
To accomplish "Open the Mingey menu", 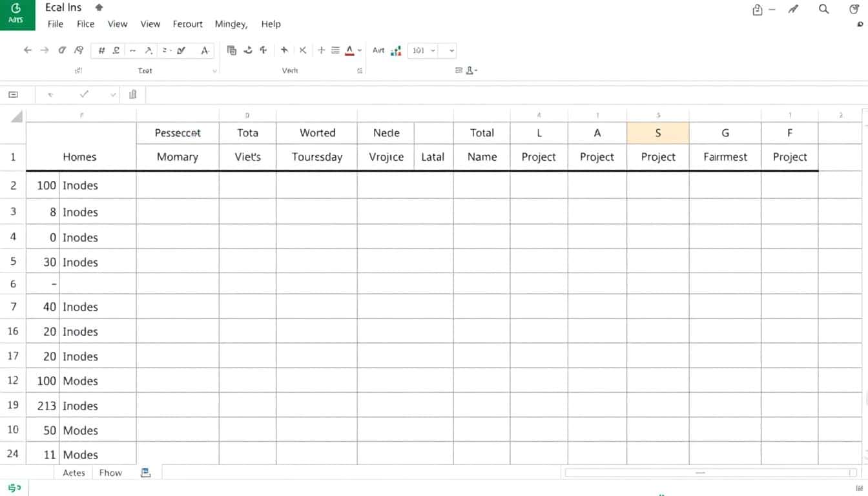I will pos(231,24).
